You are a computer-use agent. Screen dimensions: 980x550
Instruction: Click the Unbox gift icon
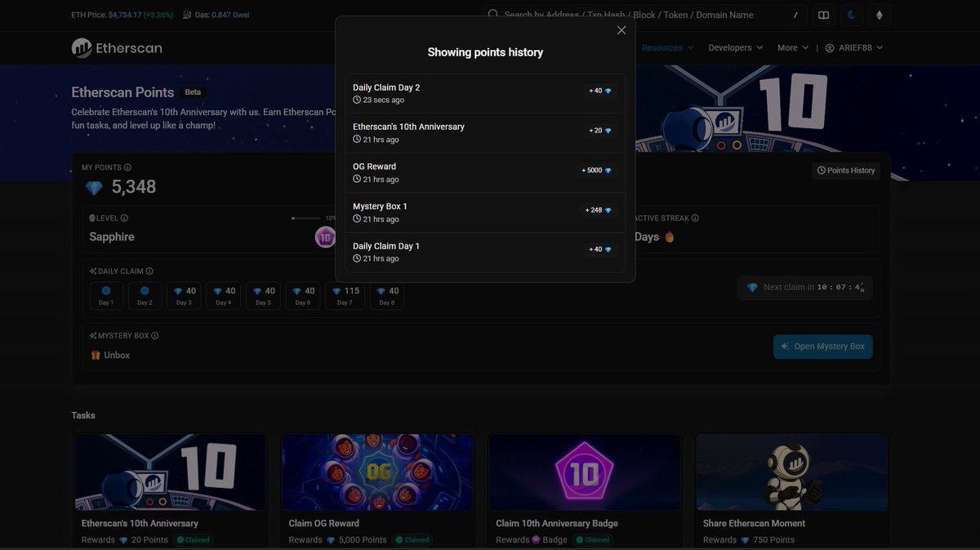click(x=96, y=355)
